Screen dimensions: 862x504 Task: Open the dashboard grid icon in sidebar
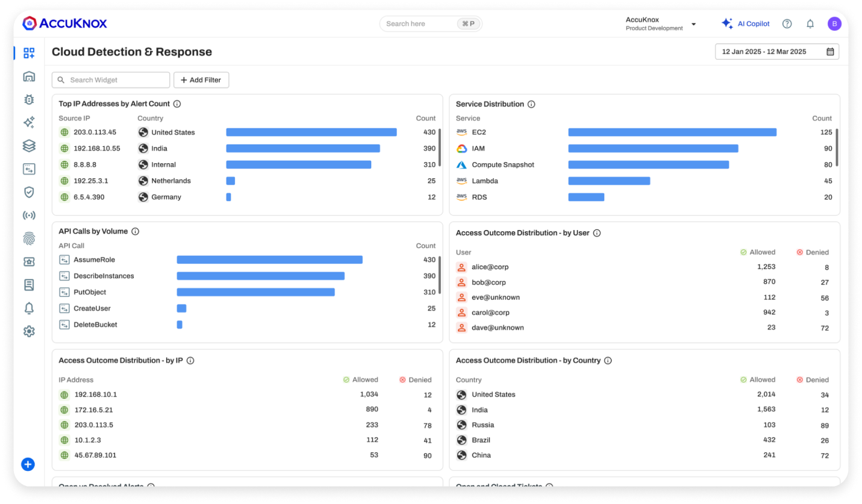(29, 53)
